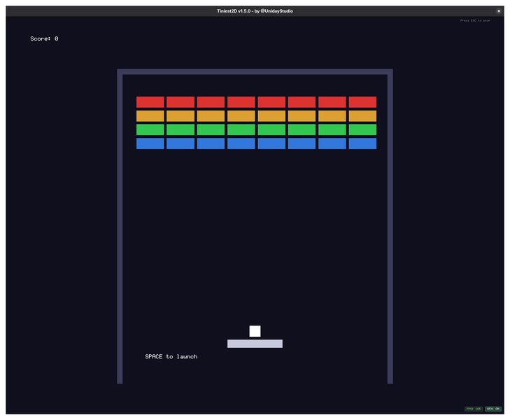Image resolution: width=510 pixels, height=420 pixels.
Task: Click the first red brick in the top row
Action: click(x=150, y=102)
